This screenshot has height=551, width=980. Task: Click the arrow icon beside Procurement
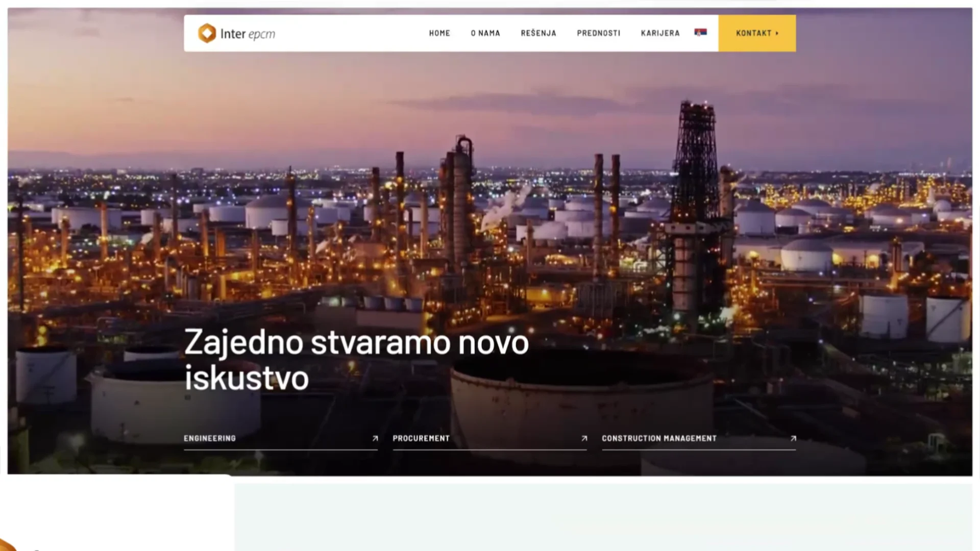(584, 438)
